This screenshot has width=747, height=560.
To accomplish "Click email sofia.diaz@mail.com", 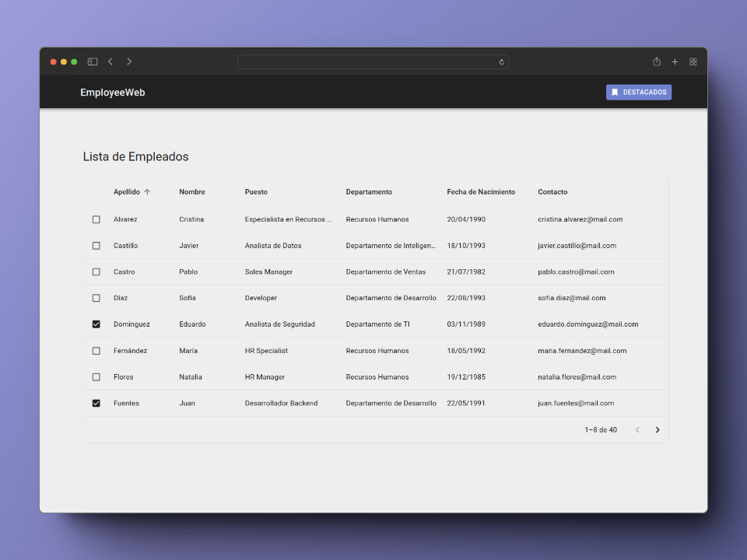I will point(572,298).
